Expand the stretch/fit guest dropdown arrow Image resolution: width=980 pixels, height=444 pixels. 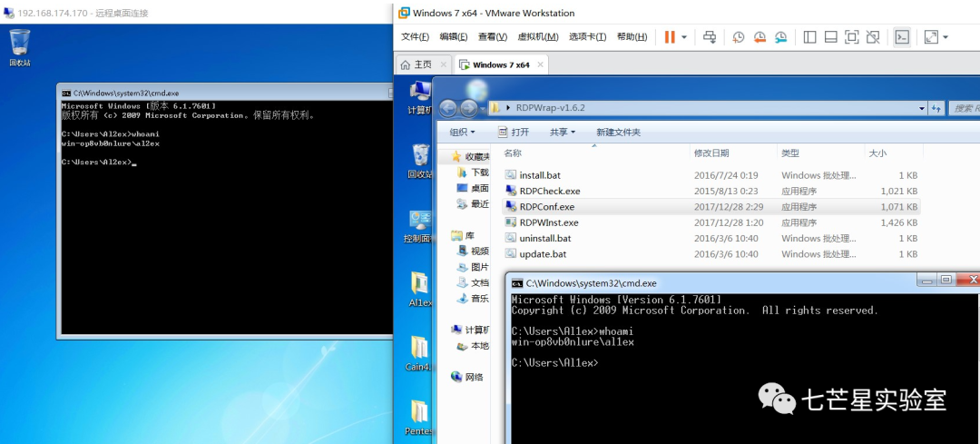pyautogui.click(x=946, y=37)
